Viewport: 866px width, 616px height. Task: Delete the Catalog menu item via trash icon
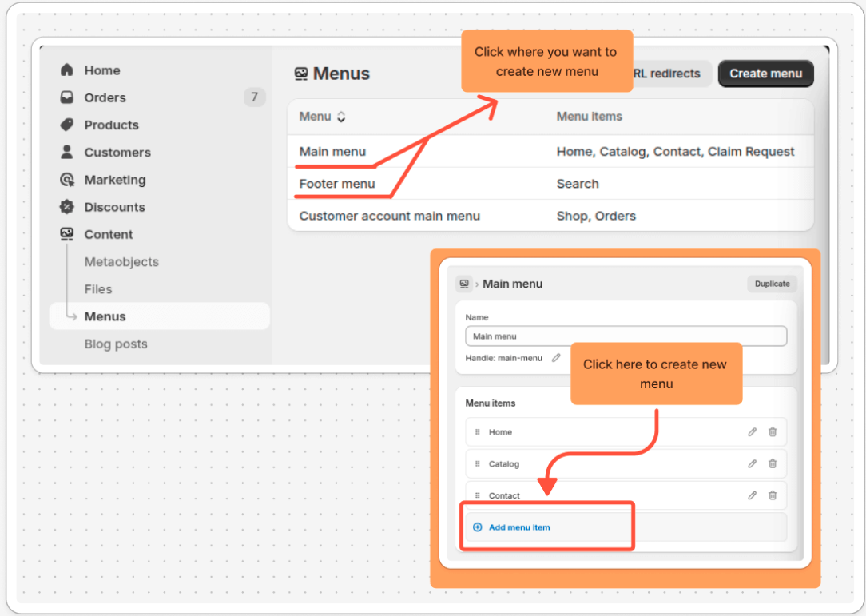click(x=773, y=463)
